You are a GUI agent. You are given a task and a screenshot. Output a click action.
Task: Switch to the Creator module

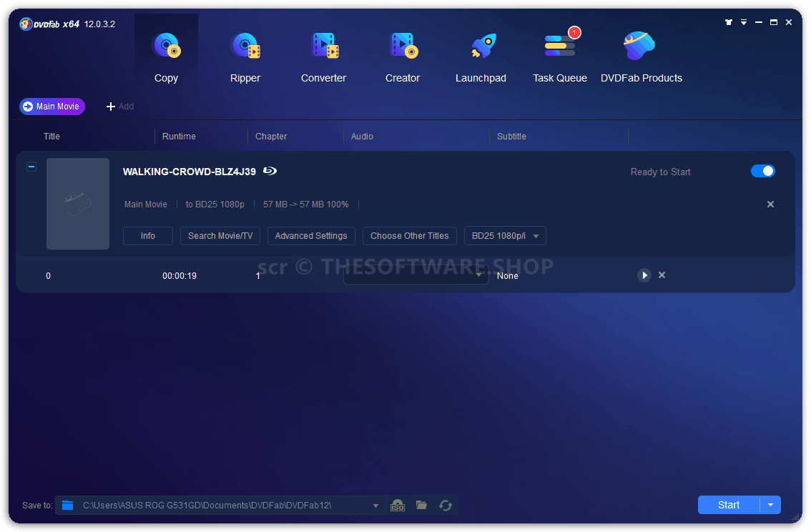click(x=403, y=57)
